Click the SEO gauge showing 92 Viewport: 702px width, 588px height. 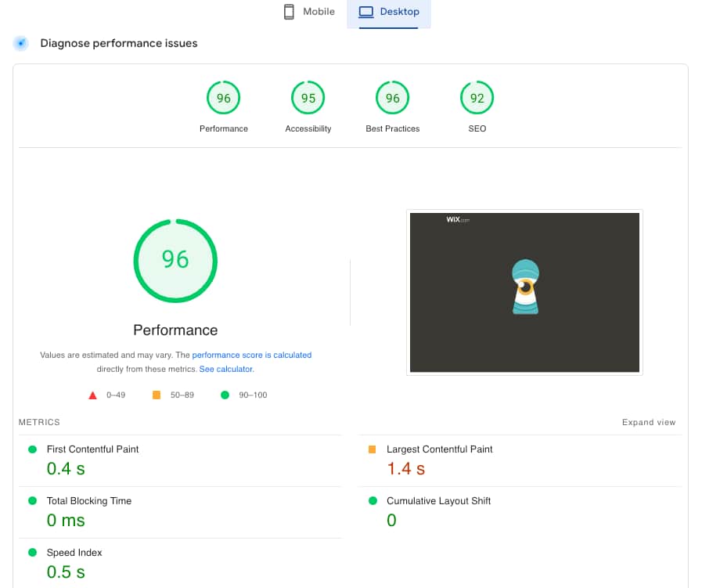point(477,97)
